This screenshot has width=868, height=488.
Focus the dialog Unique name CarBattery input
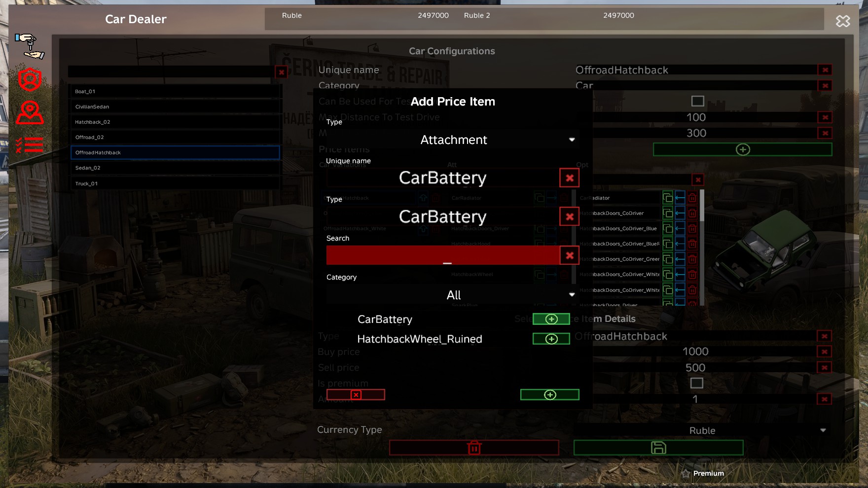point(443,178)
